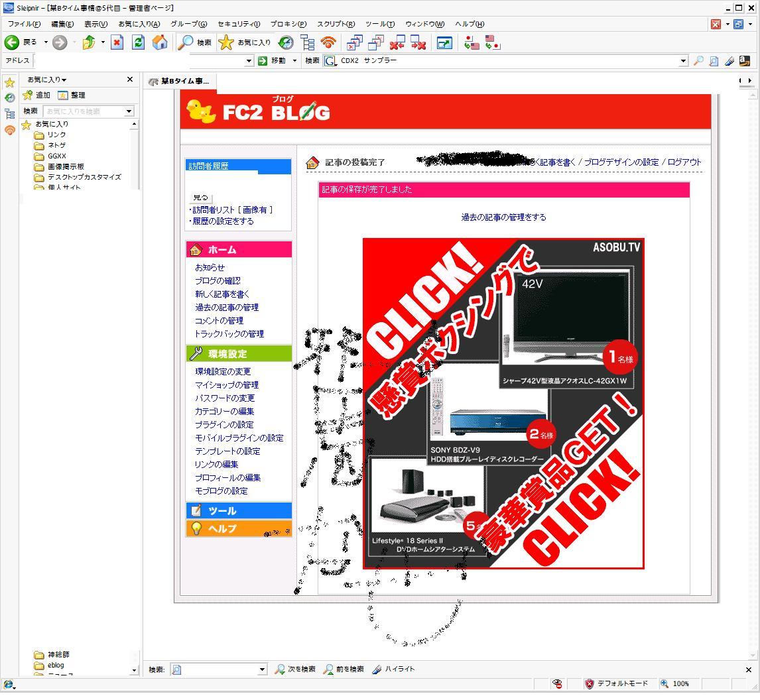
Task: Expand the お気に入り panel title dropdown
Action: (x=47, y=80)
